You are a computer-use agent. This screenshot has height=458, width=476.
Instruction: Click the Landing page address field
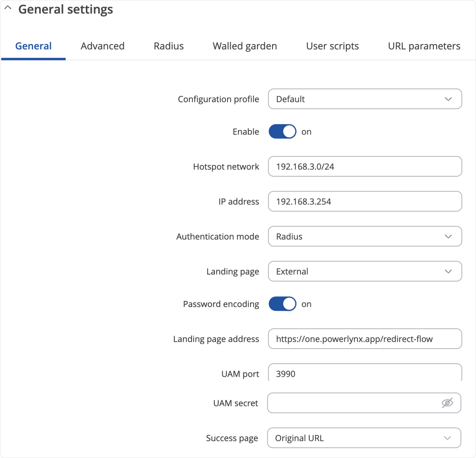365,339
